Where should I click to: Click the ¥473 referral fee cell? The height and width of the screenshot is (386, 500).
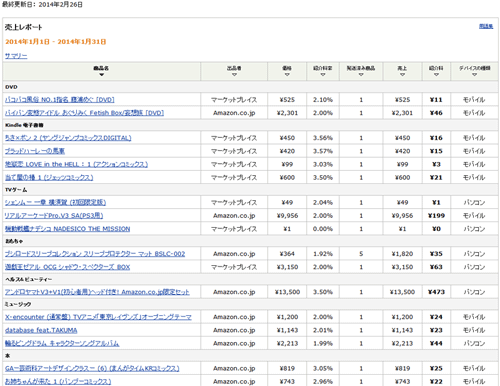436,292
